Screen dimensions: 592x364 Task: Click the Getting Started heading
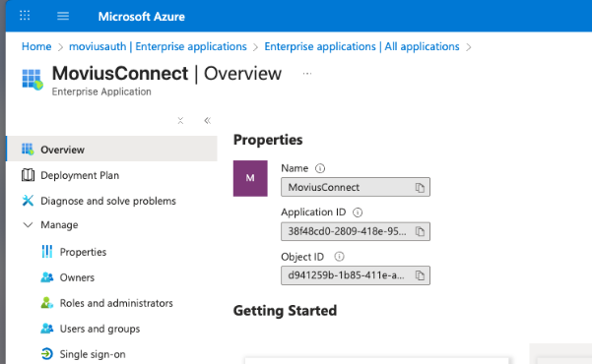click(285, 311)
